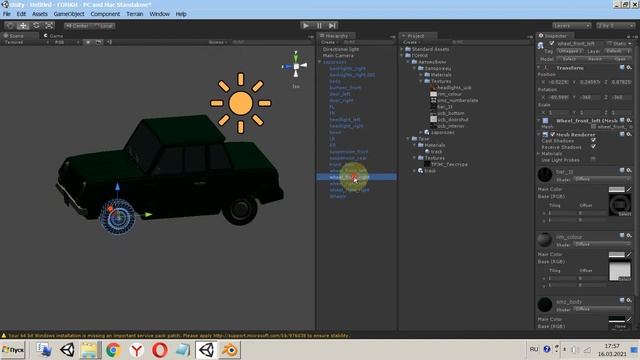640x360 pixels.
Task: Select door_left in Hierarchy
Action: click(340, 94)
